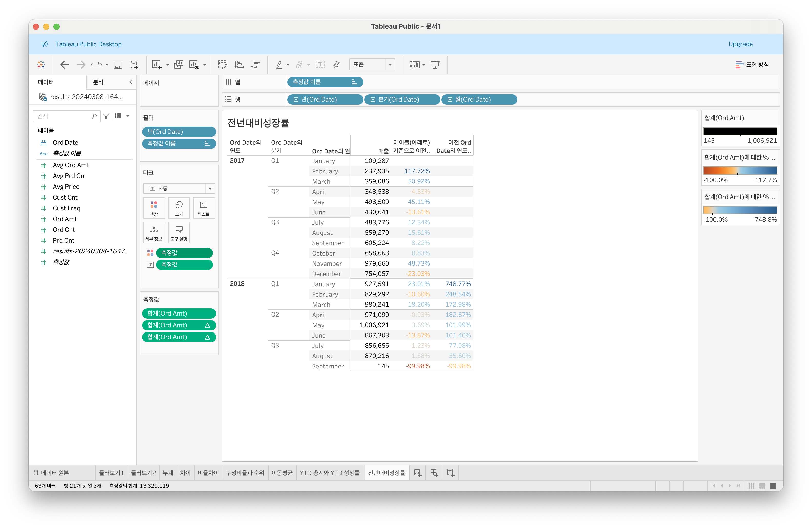
Task: Collapse the 분기(Ord Date) pill in rows
Action: pos(373,100)
